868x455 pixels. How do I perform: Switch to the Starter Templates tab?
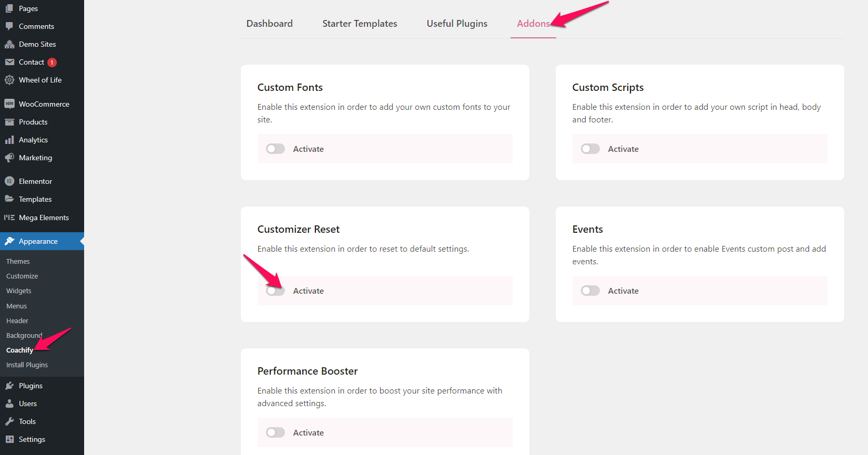360,23
